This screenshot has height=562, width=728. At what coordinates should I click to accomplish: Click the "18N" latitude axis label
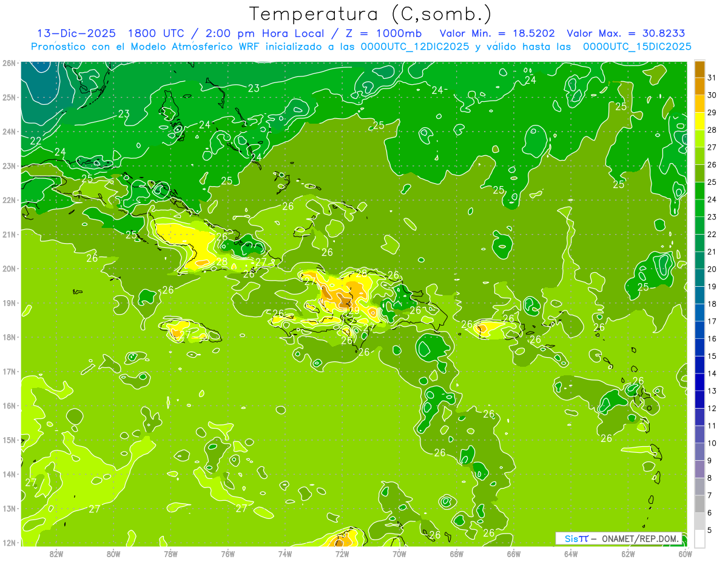pyautogui.click(x=9, y=337)
